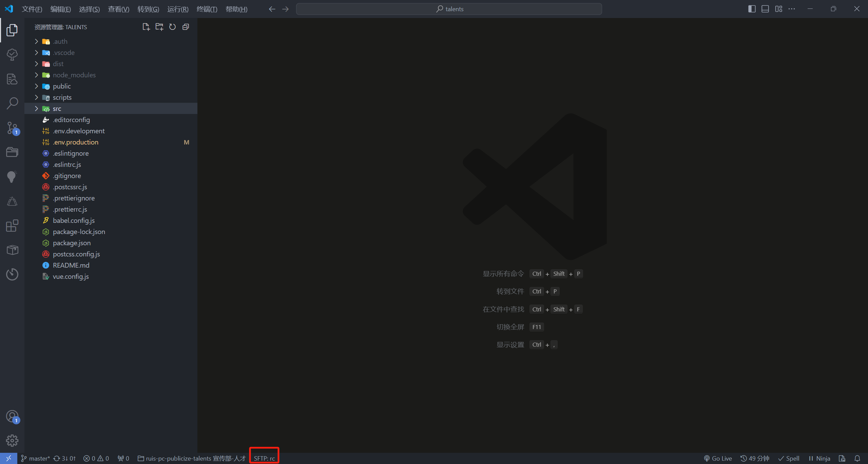Open the title bar more actions ellipsis

(x=792, y=9)
